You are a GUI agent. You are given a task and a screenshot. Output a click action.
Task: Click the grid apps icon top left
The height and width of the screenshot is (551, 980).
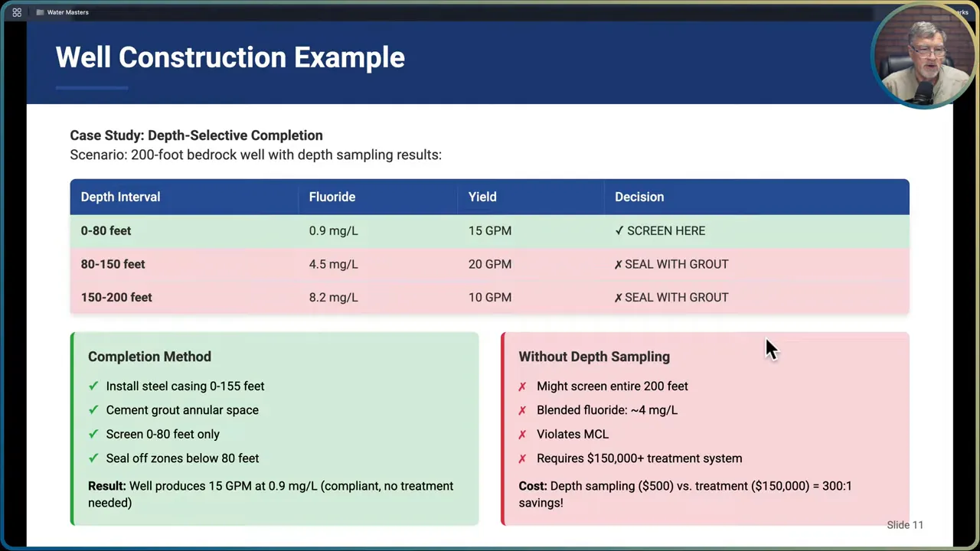click(x=16, y=12)
